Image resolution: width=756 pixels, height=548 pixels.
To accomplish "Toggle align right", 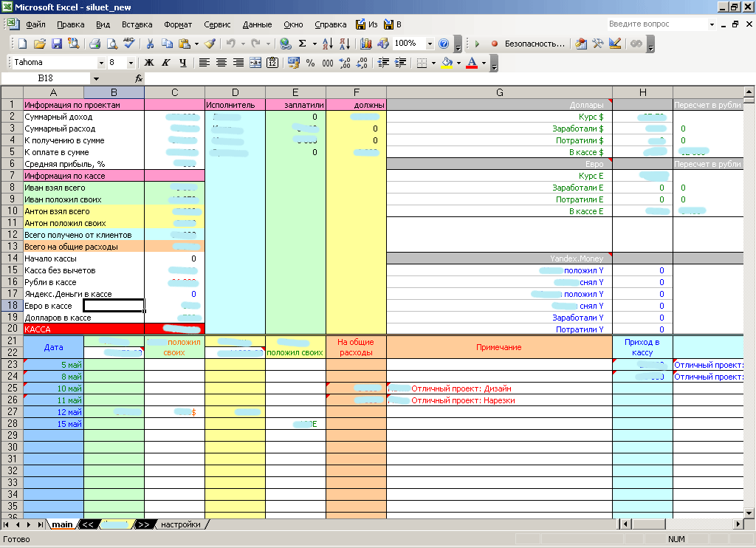I will pyautogui.click(x=238, y=63).
